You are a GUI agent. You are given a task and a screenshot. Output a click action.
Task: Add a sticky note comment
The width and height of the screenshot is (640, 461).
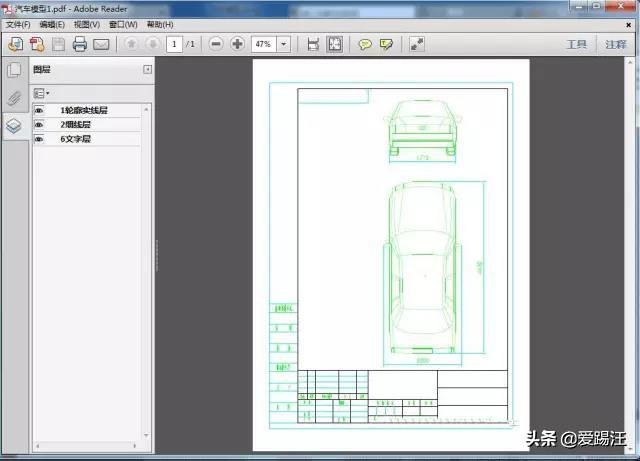pos(365,44)
